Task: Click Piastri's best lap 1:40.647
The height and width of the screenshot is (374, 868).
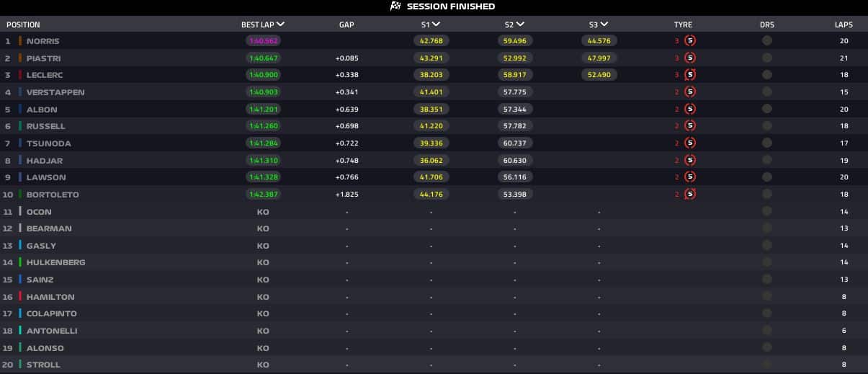Action: (263, 58)
